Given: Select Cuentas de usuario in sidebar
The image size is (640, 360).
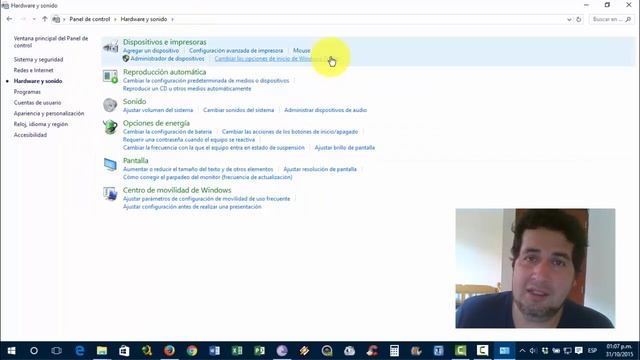Looking at the screenshot, I should 38,102.
